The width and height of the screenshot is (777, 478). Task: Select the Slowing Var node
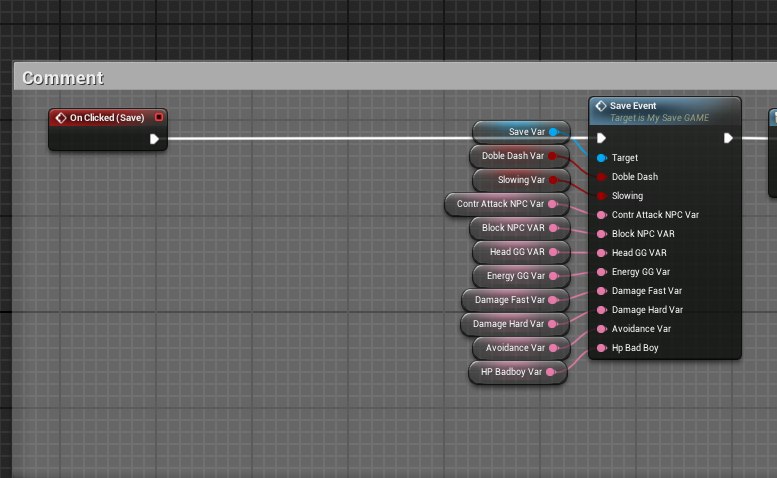click(521, 180)
